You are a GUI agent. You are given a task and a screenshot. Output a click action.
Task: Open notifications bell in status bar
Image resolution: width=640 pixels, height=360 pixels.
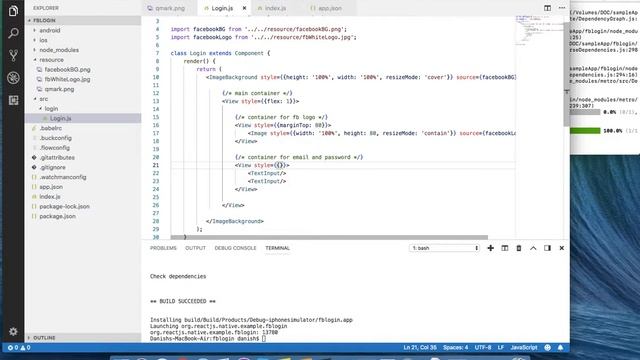(560, 348)
